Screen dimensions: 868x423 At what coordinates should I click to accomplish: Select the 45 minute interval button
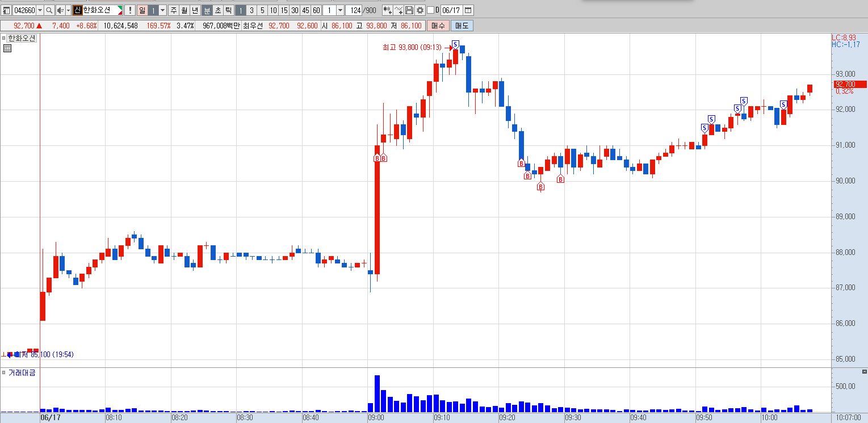(305, 10)
